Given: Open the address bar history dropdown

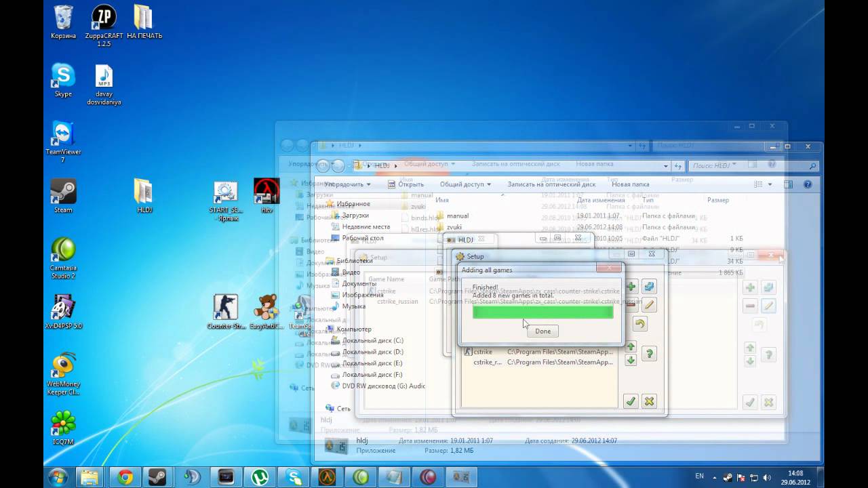Looking at the screenshot, I should tap(666, 165).
